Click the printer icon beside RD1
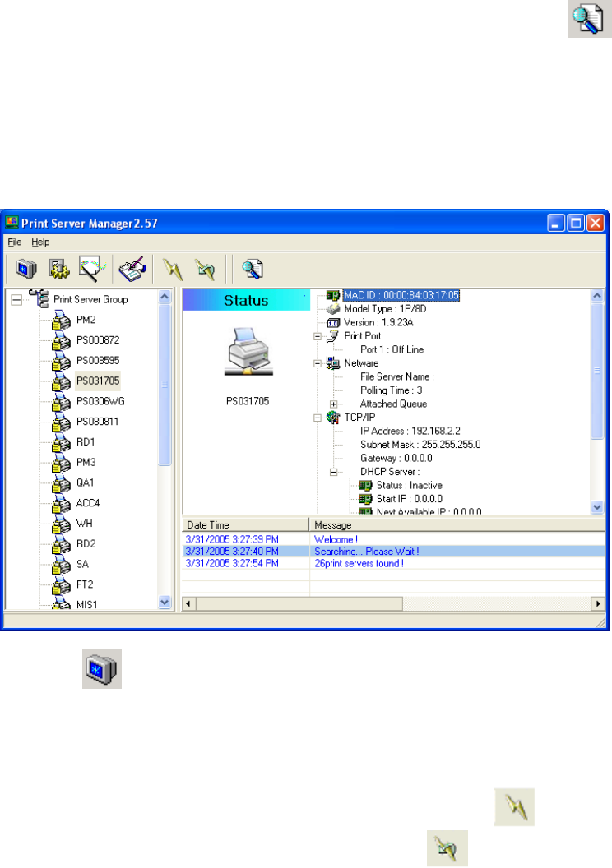 click(61, 443)
